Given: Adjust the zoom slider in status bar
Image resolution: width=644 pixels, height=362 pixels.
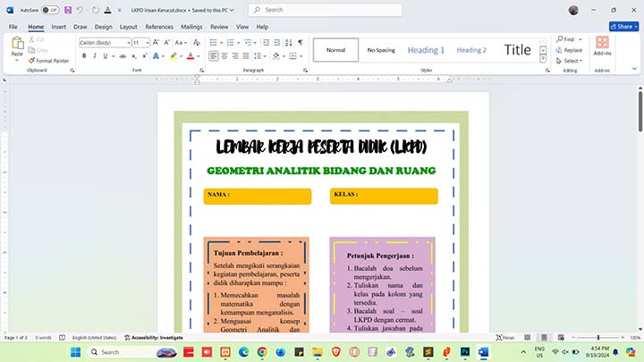Looking at the screenshot, I should (x=597, y=337).
